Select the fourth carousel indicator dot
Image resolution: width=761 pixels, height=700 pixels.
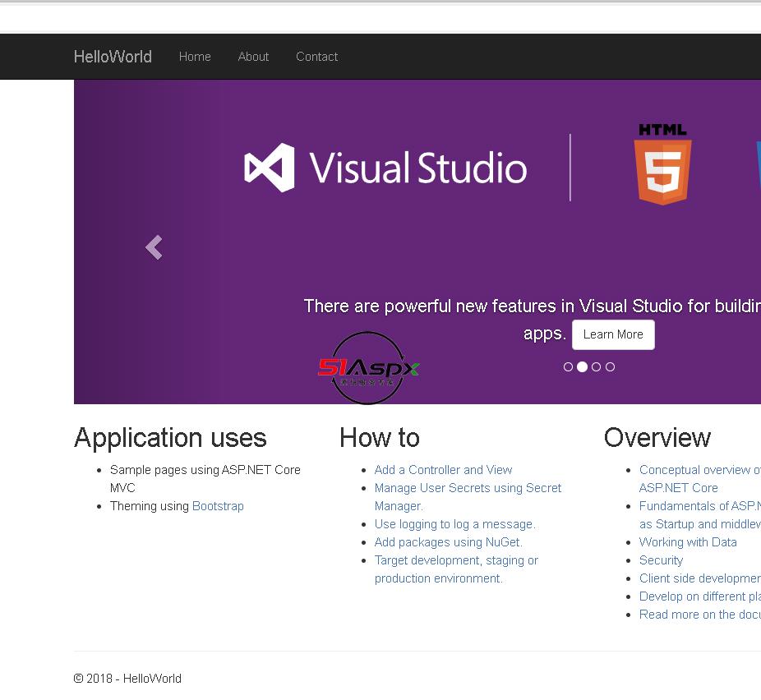tap(610, 367)
